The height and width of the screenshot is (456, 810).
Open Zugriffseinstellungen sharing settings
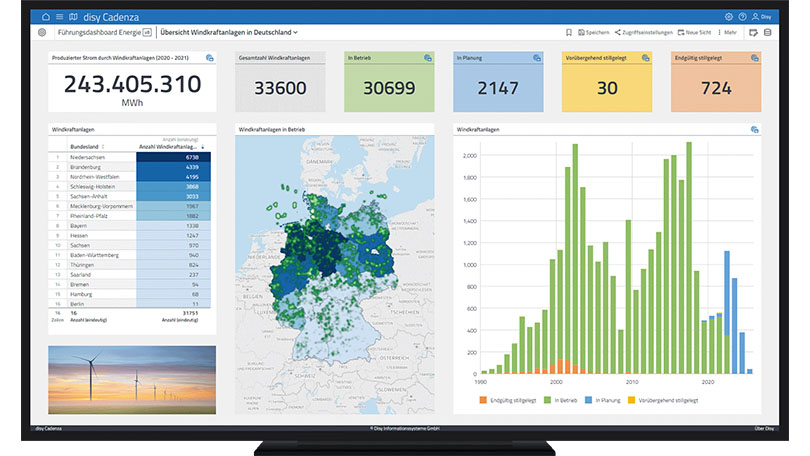[x=644, y=32]
